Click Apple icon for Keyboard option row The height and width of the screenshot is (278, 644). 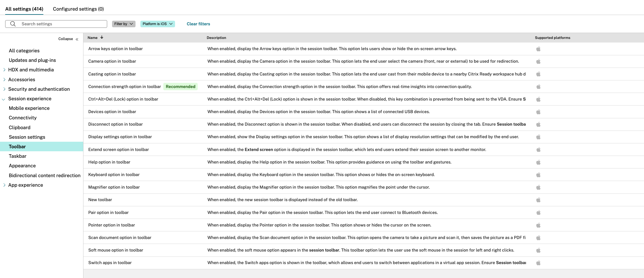click(538, 175)
